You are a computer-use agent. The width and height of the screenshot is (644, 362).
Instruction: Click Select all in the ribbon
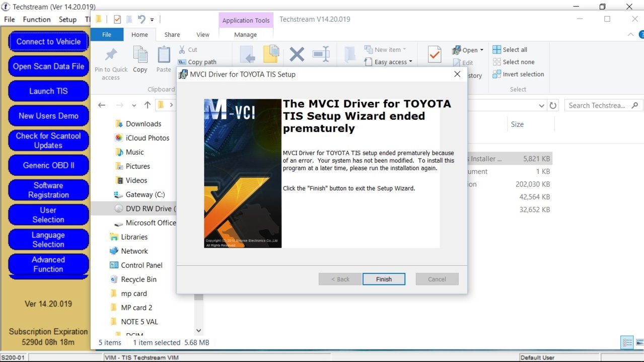tap(510, 49)
